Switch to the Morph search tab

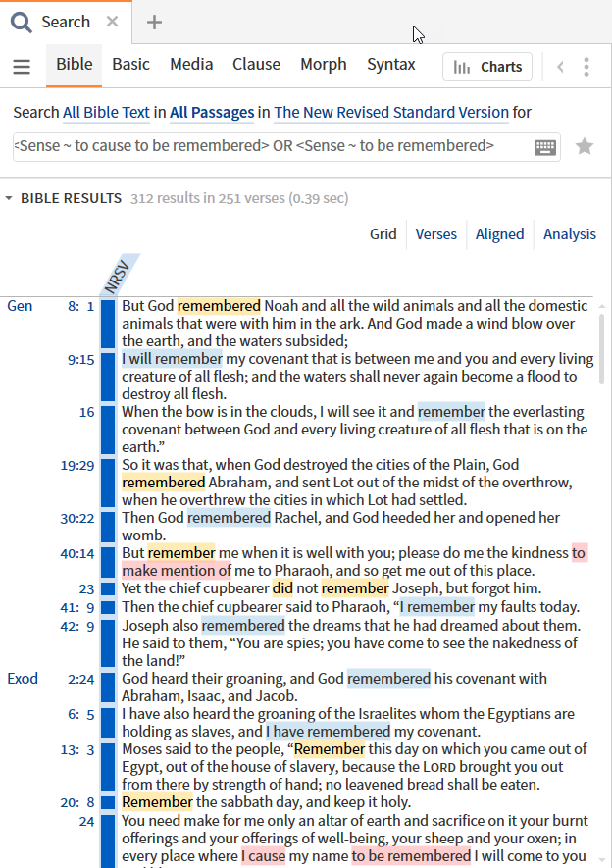323,64
